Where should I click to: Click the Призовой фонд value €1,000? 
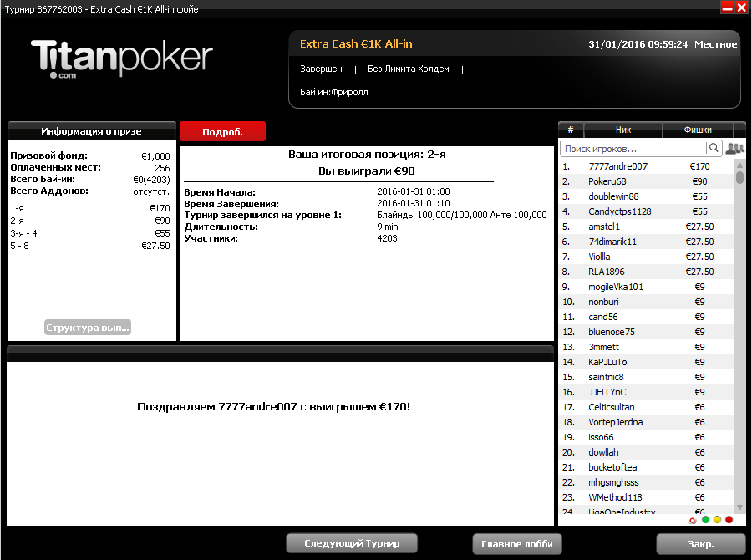tap(155, 156)
